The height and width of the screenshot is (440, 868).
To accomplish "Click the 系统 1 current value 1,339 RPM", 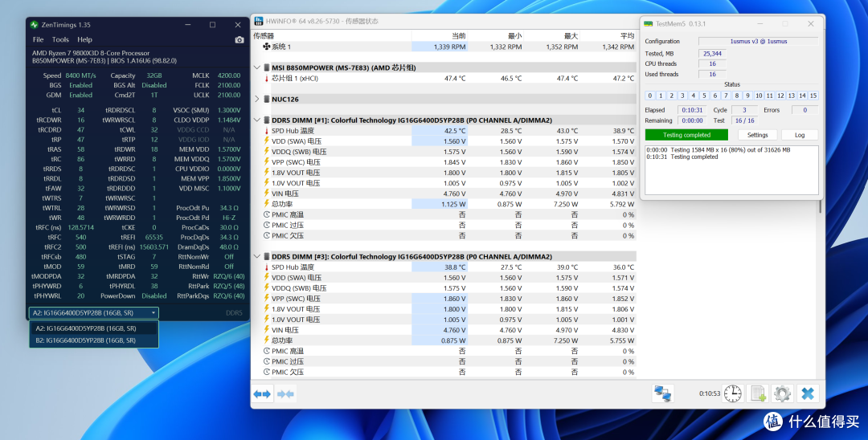I will tap(449, 47).
